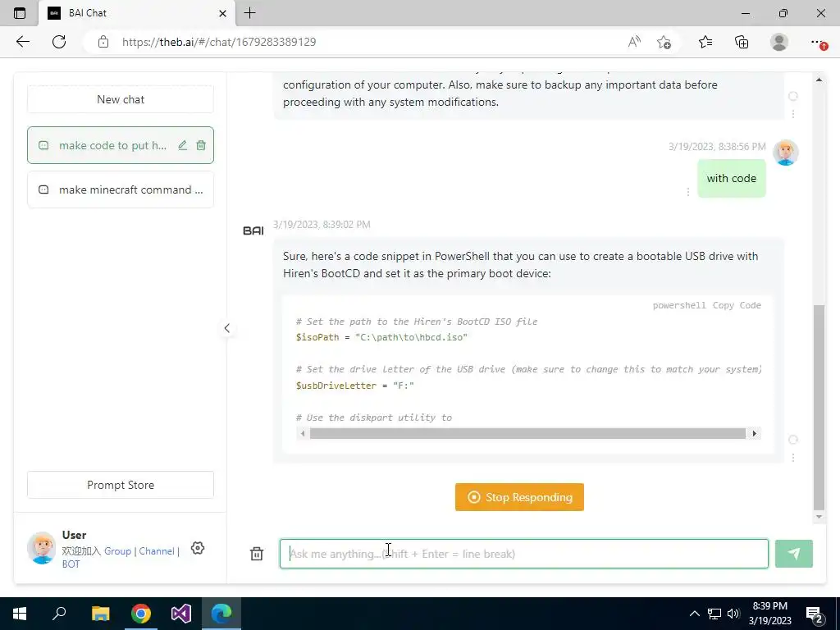840x630 pixels.
Task: Refresh the page
Action: click(59, 42)
